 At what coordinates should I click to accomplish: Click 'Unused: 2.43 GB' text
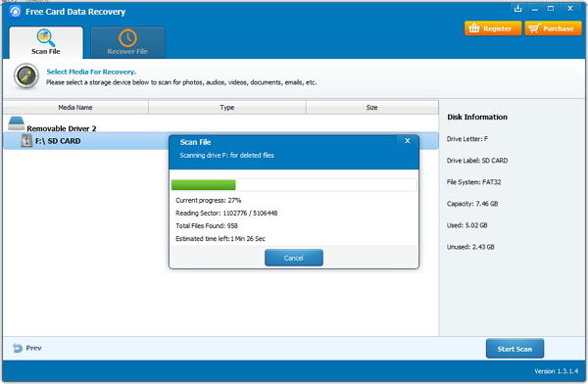coord(470,247)
